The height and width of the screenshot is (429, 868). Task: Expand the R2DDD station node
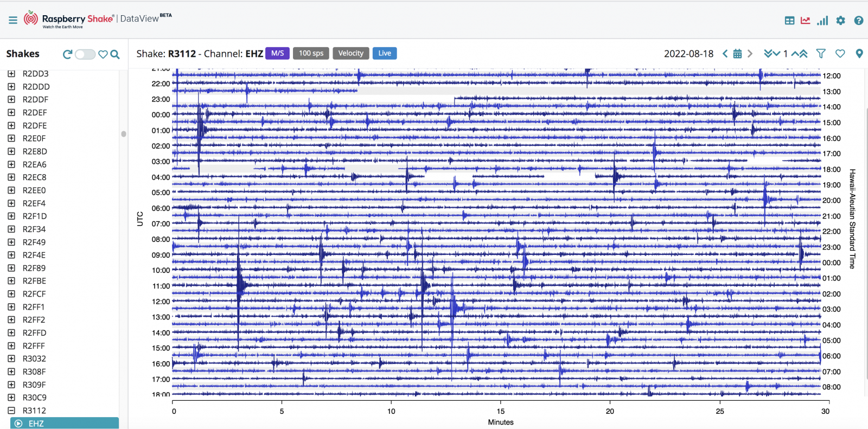coord(11,87)
